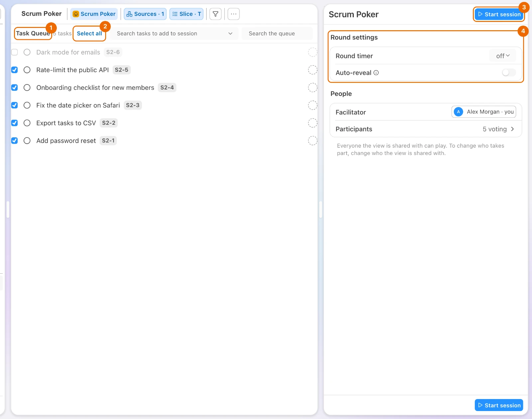This screenshot has height=419, width=532.
Task: Click status circle for Dark mode for emails
Action: [x=27, y=52]
